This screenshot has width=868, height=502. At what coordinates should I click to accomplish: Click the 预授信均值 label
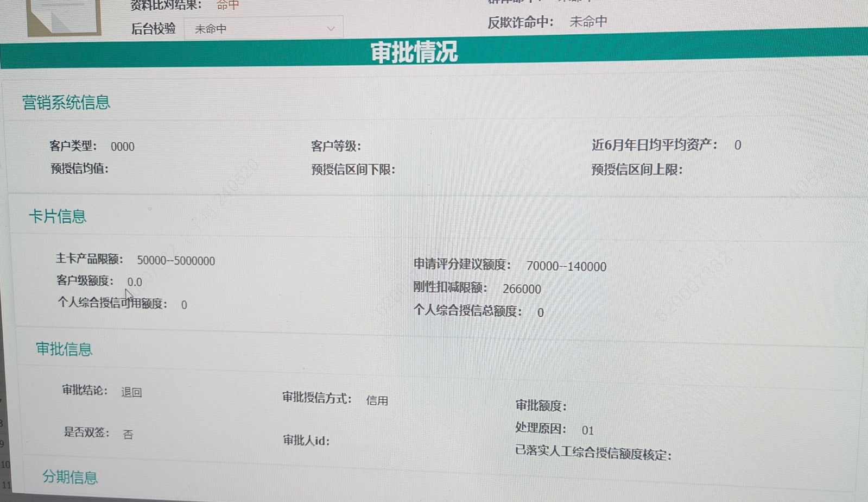click(x=79, y=168)
